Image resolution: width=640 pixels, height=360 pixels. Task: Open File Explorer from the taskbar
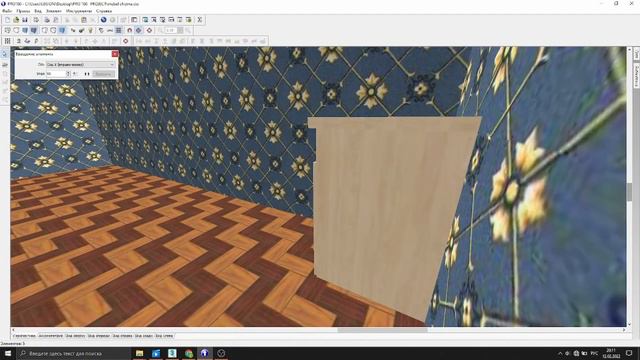point(140,353)
